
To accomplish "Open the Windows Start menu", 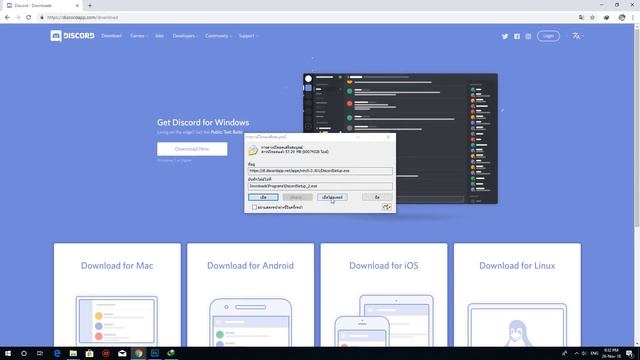I will (x=8, y=353).
